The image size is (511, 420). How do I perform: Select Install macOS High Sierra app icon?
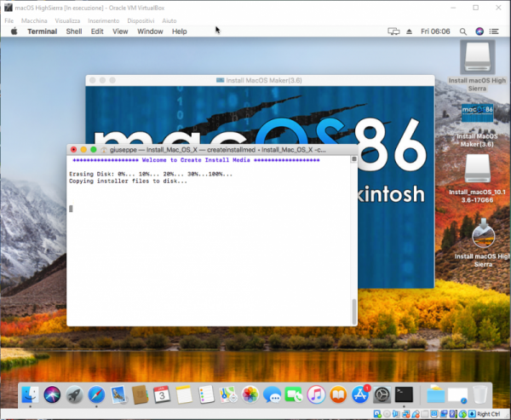point(484,234)
